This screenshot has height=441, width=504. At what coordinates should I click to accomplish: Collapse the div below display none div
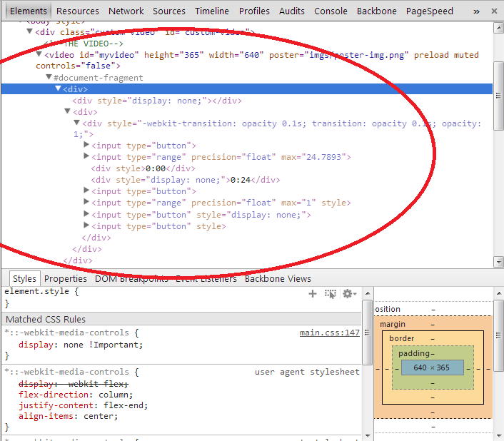coord(68,111)
